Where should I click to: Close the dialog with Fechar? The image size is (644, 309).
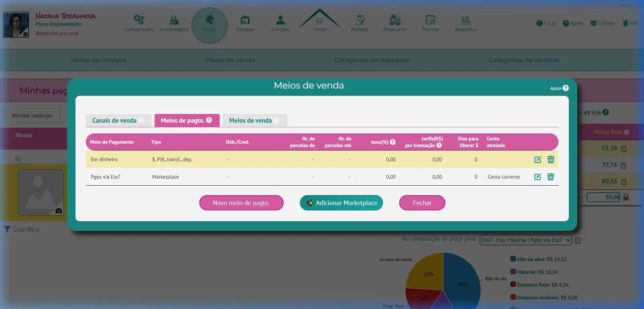coord(422,203)
